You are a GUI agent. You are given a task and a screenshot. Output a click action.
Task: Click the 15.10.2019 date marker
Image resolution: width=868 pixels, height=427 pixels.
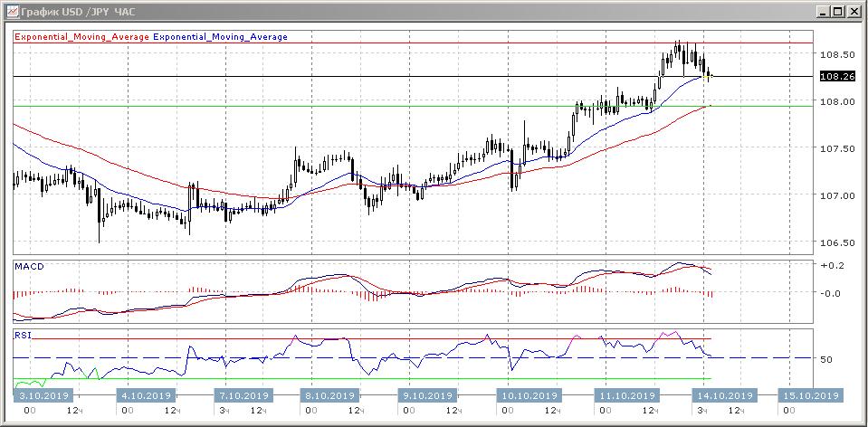(x=809, y=395)
